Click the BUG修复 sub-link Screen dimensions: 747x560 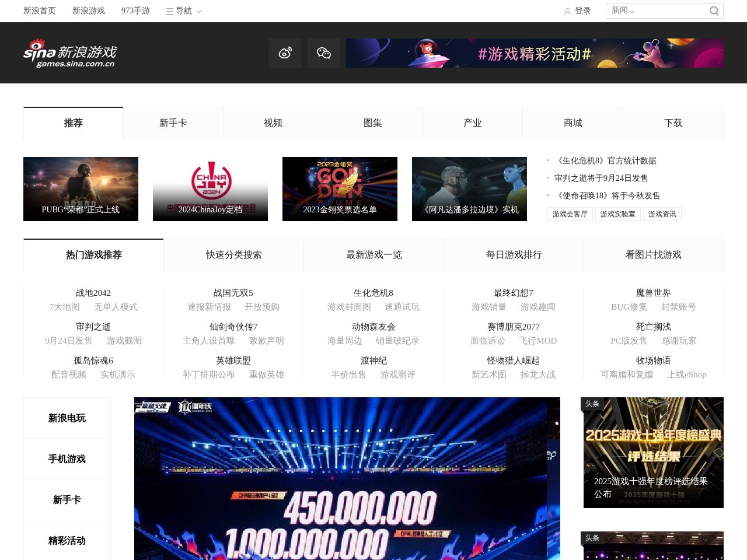tap(629, 307)
